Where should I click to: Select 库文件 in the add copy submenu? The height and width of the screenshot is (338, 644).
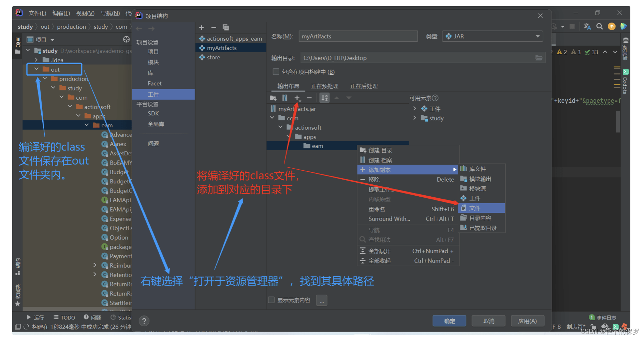pos(482,169)
